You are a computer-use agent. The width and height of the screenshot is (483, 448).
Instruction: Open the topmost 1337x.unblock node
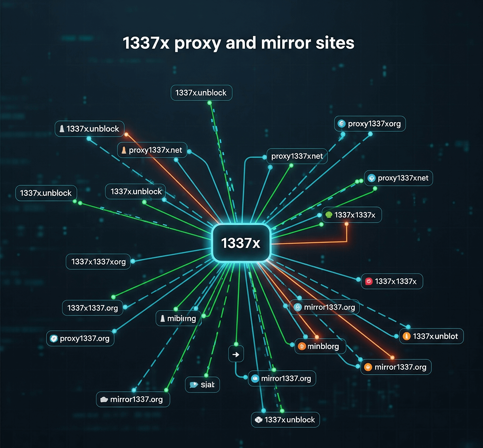click(x=201, y=93)
